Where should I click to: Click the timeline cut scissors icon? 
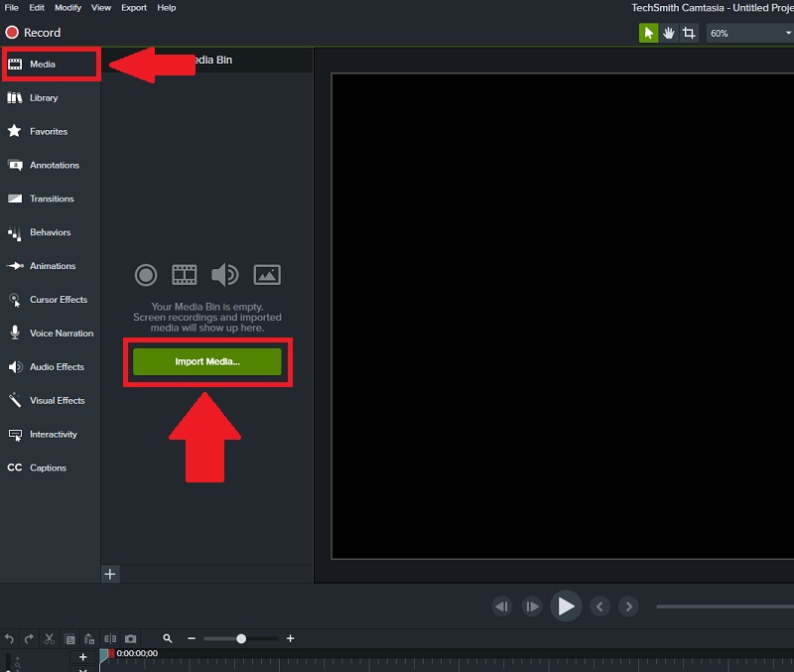coord(50,638)
